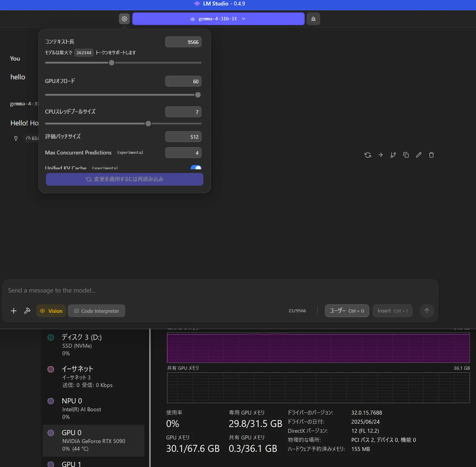This screenshot has height=467, width=476.
Task: Regenerate the assistant response
Action: (368, 155)
